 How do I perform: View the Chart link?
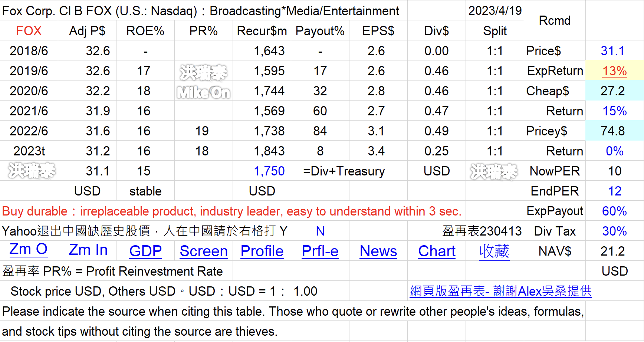click(x=437, y=251)
